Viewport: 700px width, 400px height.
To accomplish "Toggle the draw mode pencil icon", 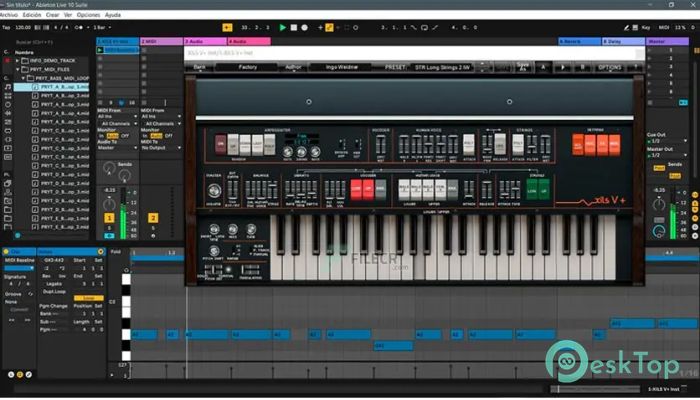I will point(627,28).
